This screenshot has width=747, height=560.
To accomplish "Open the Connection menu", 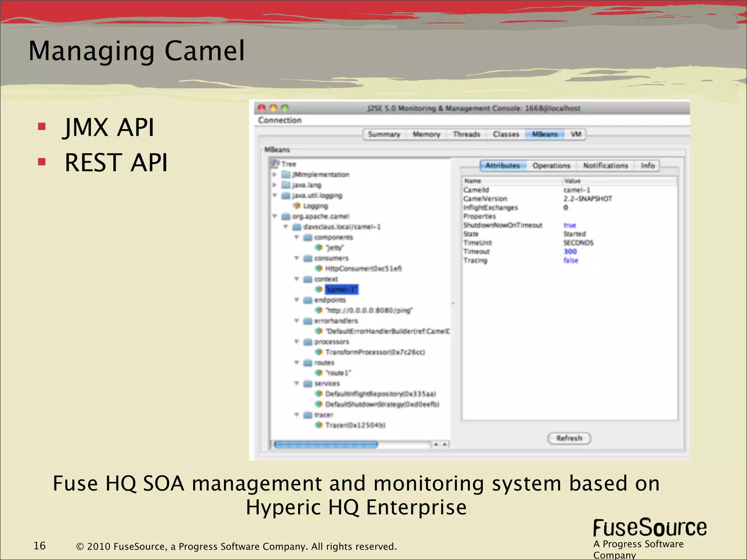I will click(280, 120).
